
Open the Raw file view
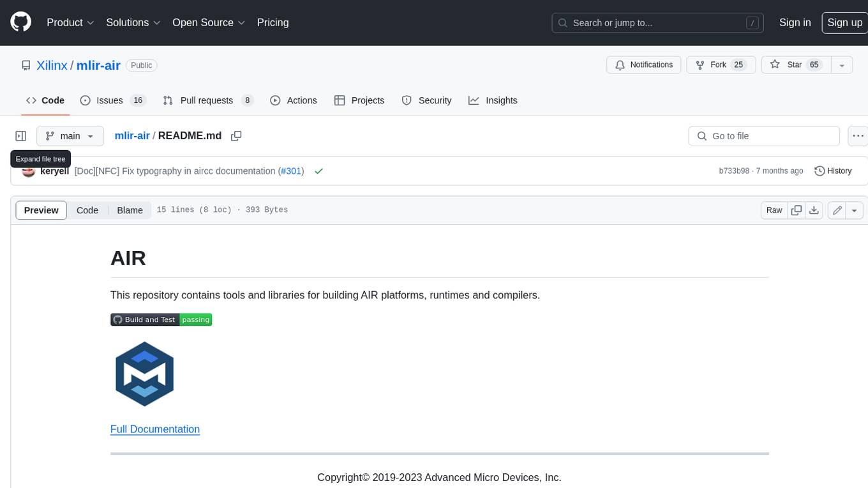tap(774, 210)
